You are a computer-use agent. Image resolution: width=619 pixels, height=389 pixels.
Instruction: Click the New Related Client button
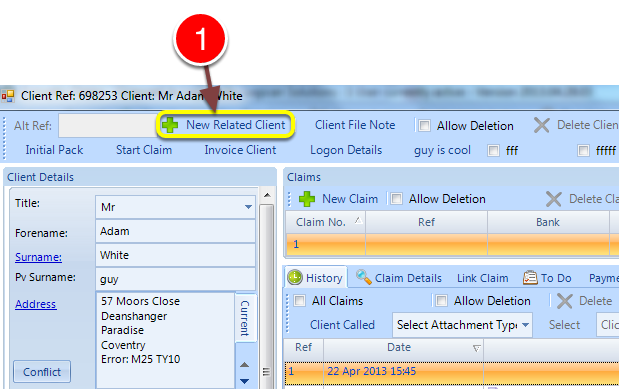226,125
